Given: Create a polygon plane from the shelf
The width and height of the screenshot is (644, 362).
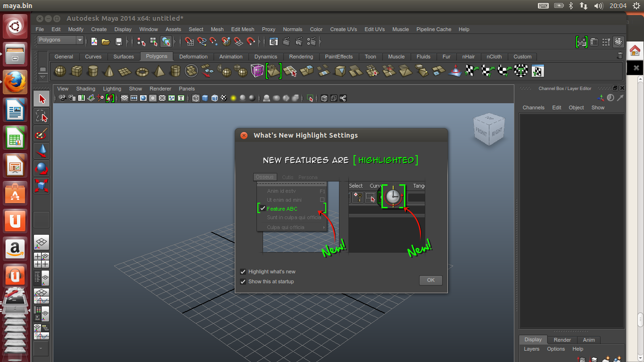Looking at the screenshot, I should point(125,71).
